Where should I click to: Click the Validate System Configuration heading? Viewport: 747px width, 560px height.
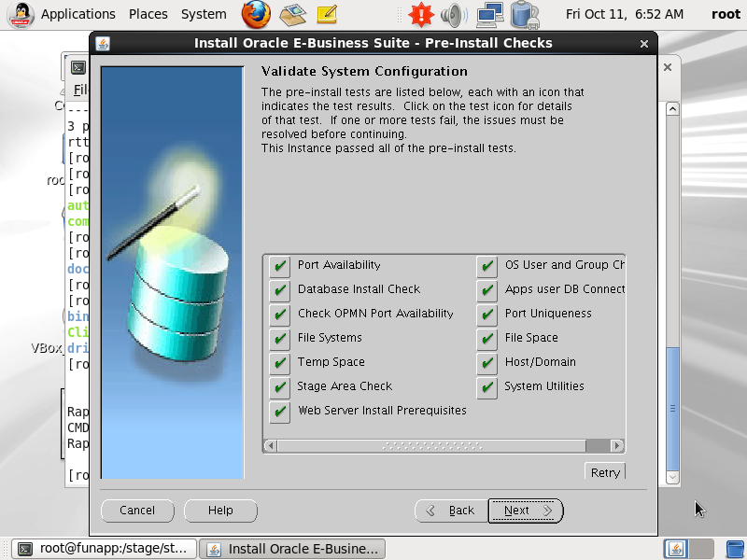click(x=364, y=72)
